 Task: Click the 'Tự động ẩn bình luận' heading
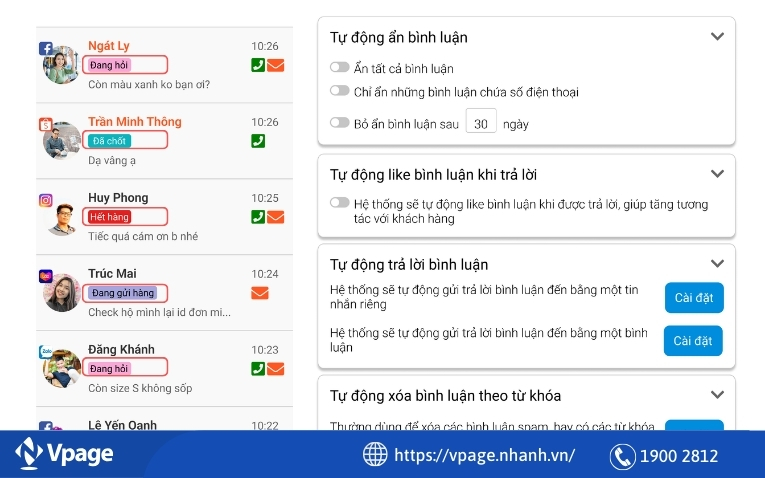399,38
